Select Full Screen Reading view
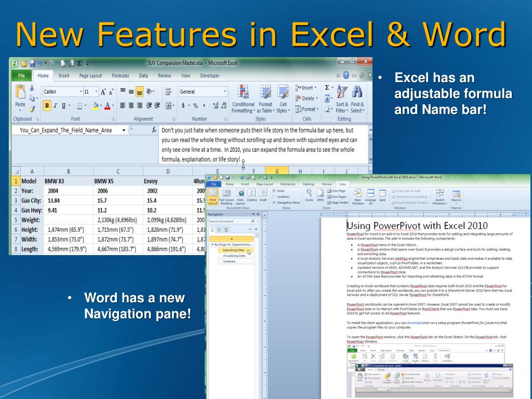Image resolution: width=532 pixels, height=399 pixels. pos(227,197)
